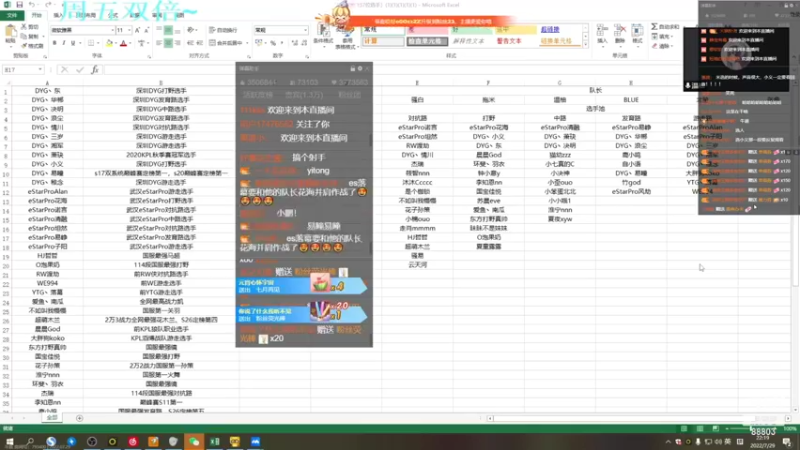800x450 pixels.
Task: Open the WeChat taskbar icon
Action: [194, 442]
